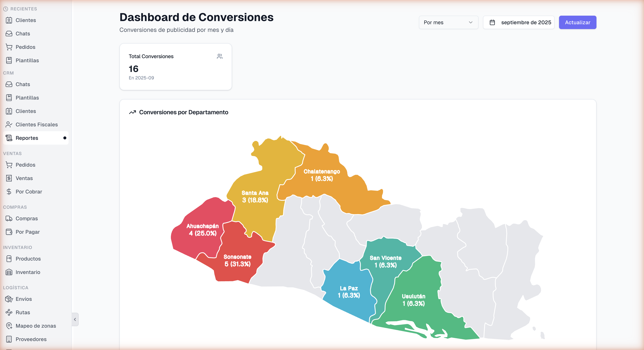Open the Proveedores page

[31, 339]
